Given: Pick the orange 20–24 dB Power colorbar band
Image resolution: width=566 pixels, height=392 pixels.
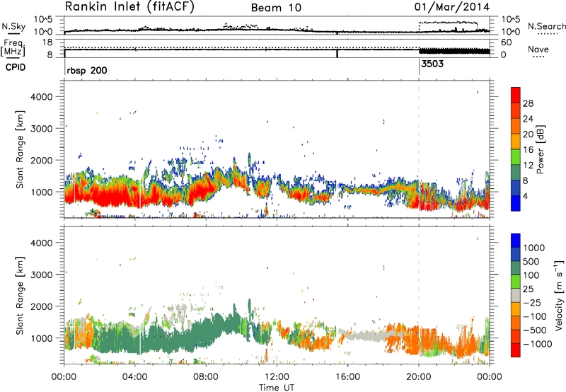Looking at the screenshot, I should point(516,126).
